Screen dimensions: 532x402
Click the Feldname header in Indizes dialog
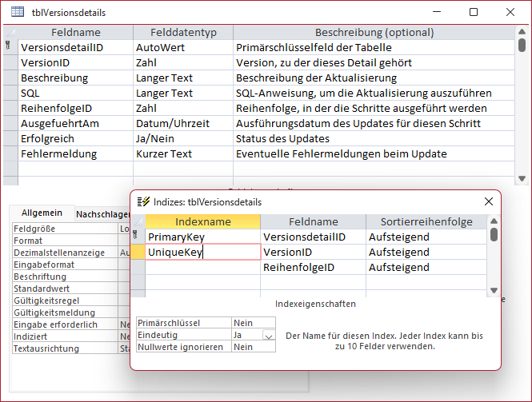pos(313,221)
